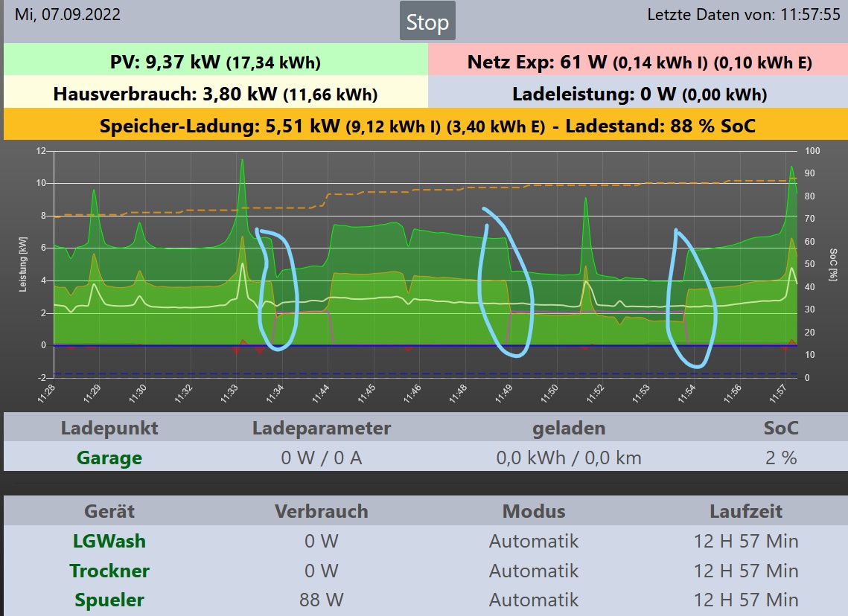Open the Garage charge point link
This screenshot has width=848, height=616.
pyautogui.click(x=109, y=458)
